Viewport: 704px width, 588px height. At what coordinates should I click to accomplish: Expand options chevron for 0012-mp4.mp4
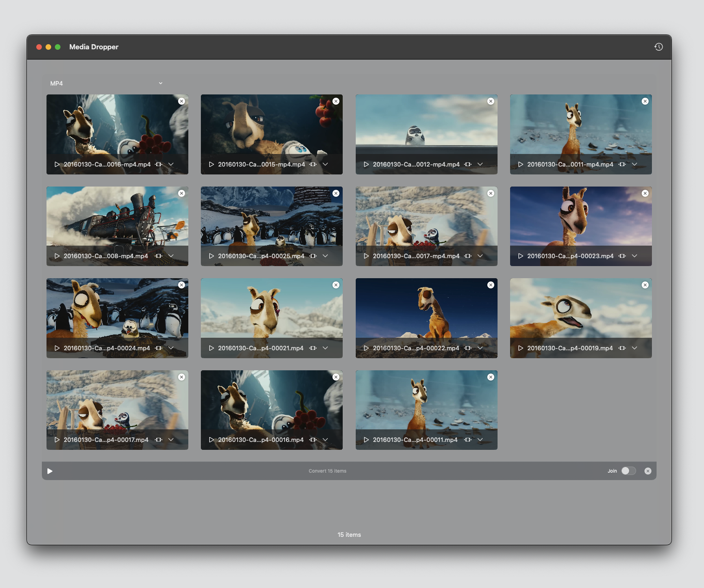480,164
